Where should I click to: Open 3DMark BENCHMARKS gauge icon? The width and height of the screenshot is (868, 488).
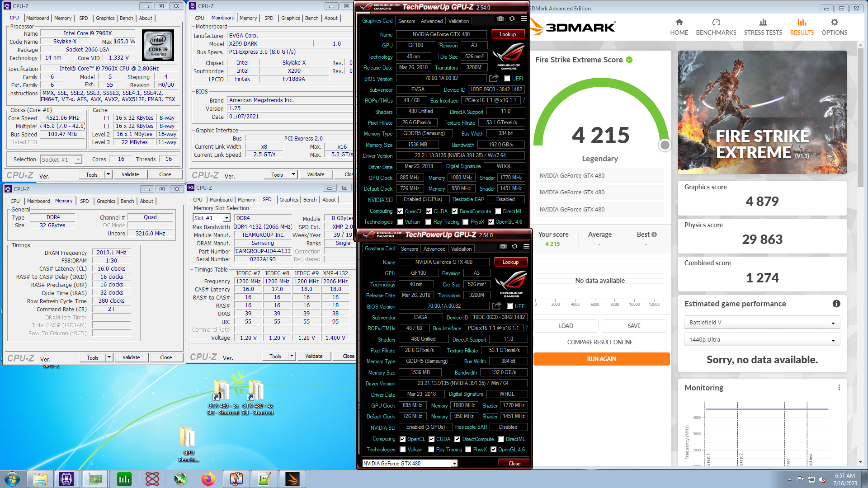(x=716, y=22)
